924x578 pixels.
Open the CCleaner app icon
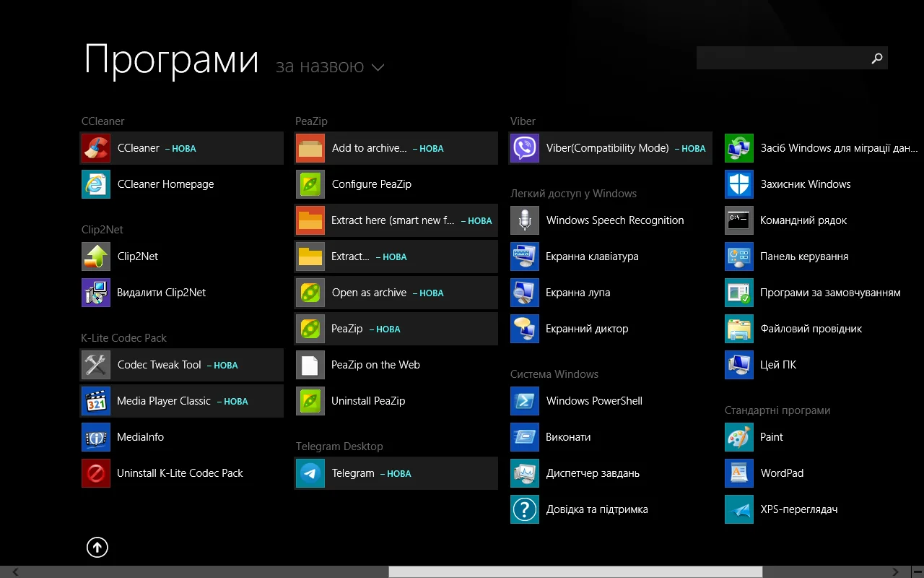pos(96,148)
